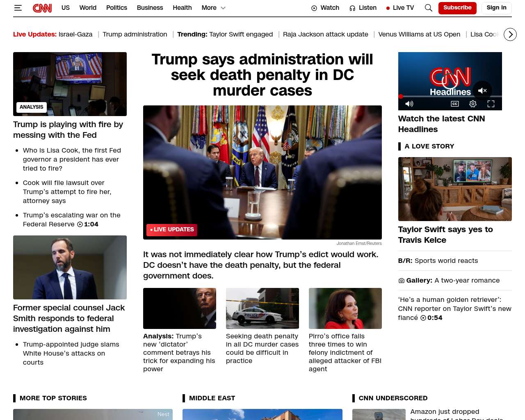Open Raja Jackson attack update link
Screen dimensions: 525x420
(326, 34)
